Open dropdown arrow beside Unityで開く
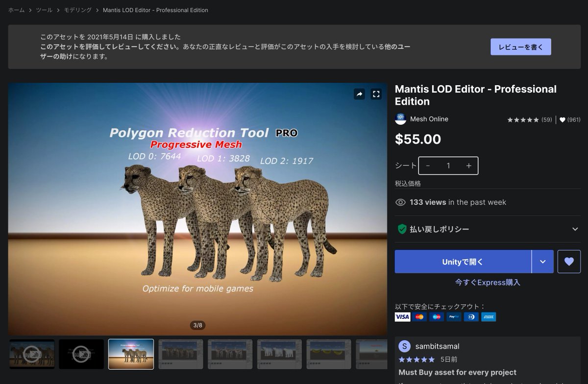 tap(543, 262)
